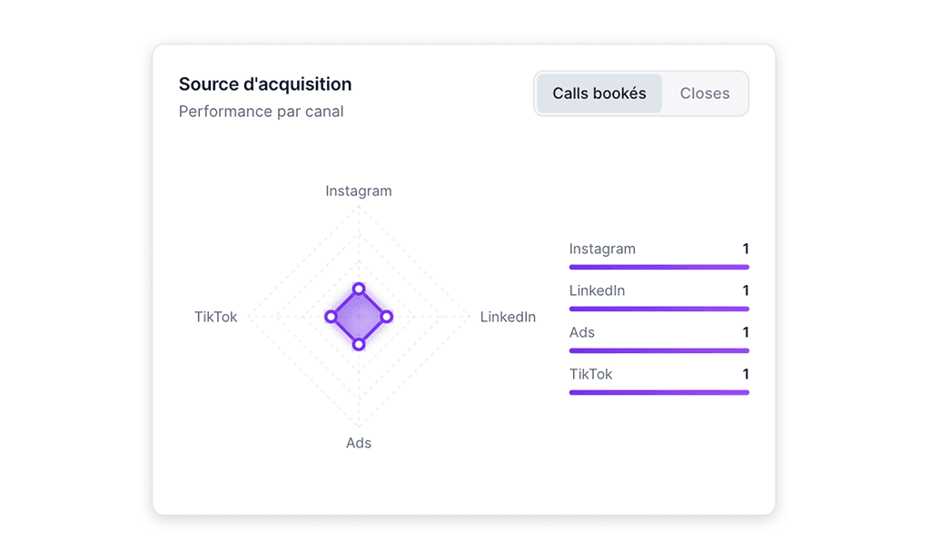Select the TikTok data point on the radar chart
The width and height of the screenshot is (930, 560).
tap(331, 317)
